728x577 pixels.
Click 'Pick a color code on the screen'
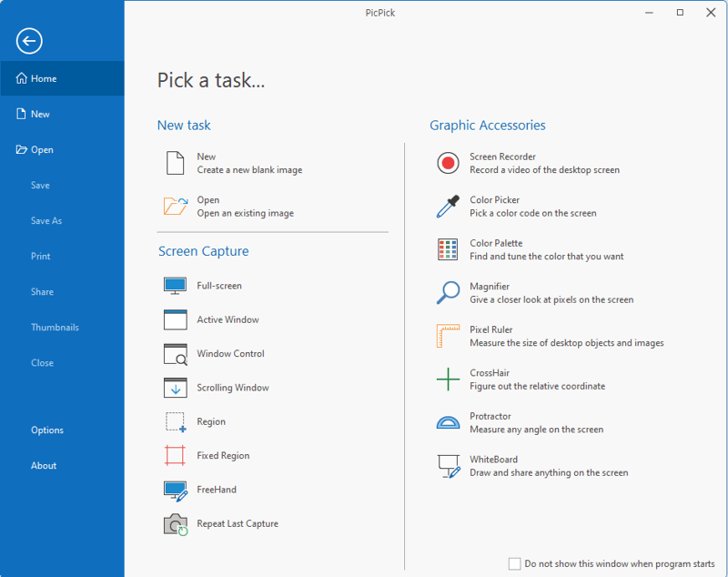(x=533, y=213)
